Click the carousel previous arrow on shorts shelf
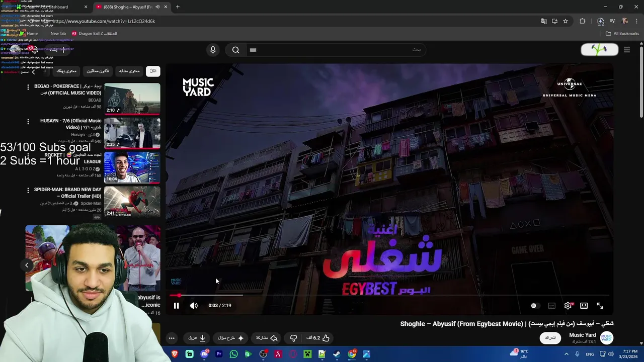Image resolution: width=644 pixels, height=362 pixels. coord(27,265)
